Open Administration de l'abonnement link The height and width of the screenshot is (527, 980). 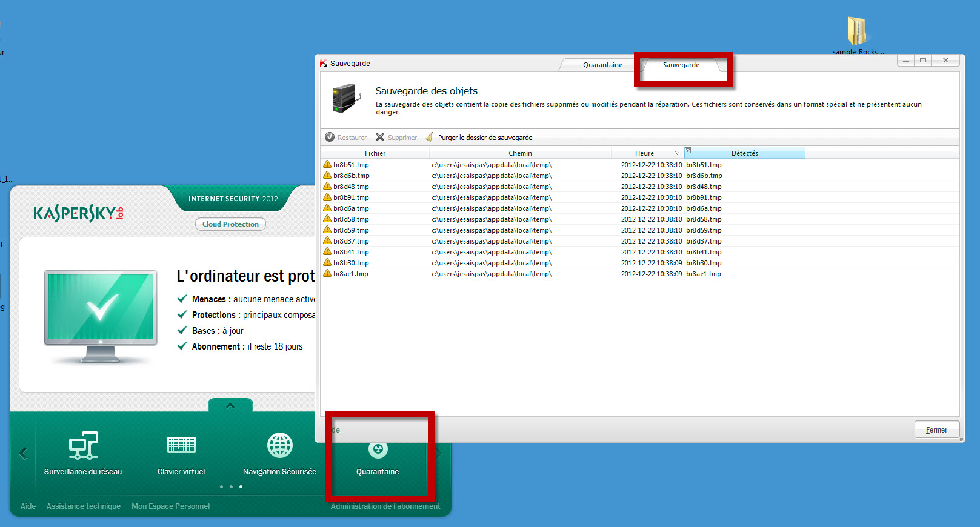(x=385, y=506)
